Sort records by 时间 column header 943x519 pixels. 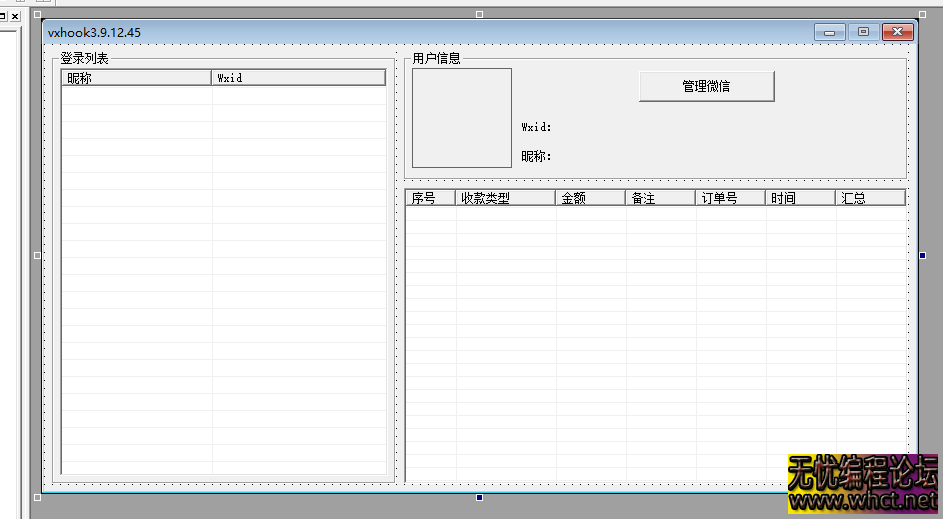(x=800, y=198)
